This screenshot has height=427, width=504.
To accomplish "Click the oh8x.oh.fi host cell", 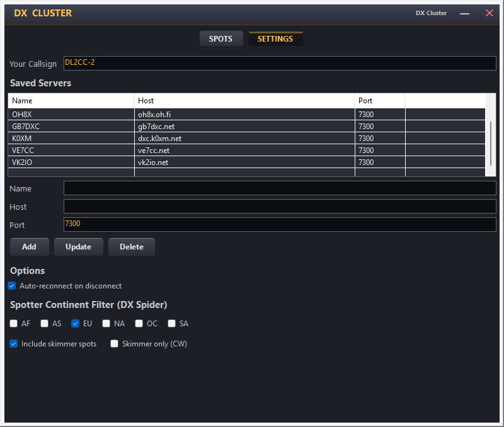I will tap(244, 115).
